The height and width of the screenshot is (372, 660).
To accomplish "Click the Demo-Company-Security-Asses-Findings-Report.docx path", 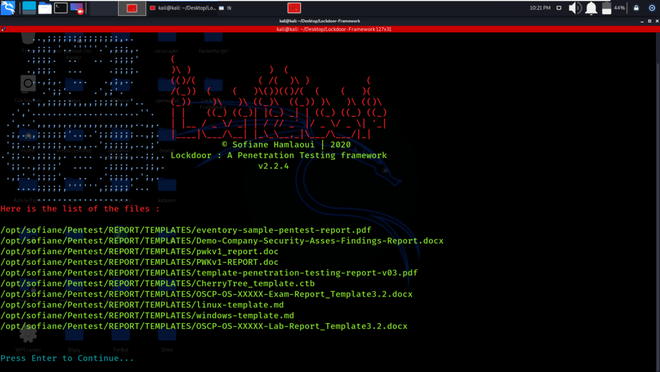I will [222, 241].
